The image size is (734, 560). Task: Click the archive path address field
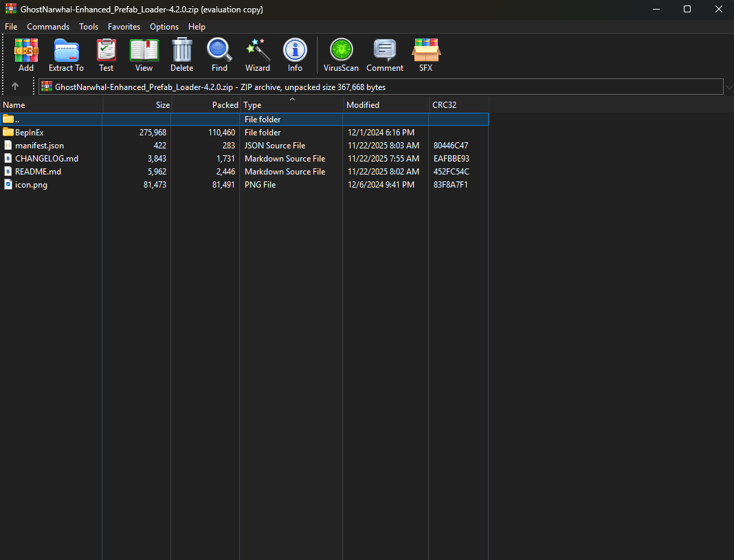coord(381,87)
